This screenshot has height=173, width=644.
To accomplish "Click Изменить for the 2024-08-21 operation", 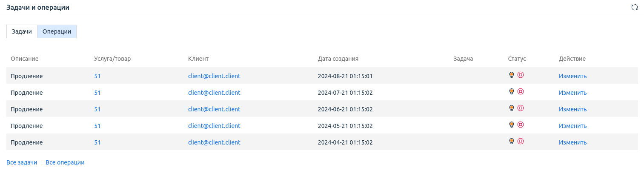I will click(x=572, y=76).
